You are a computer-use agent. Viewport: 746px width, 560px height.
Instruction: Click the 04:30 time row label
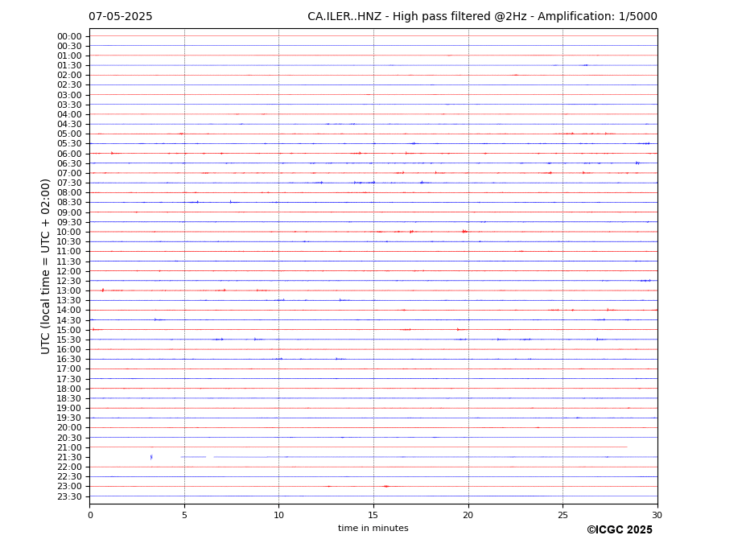pos(69,124)
